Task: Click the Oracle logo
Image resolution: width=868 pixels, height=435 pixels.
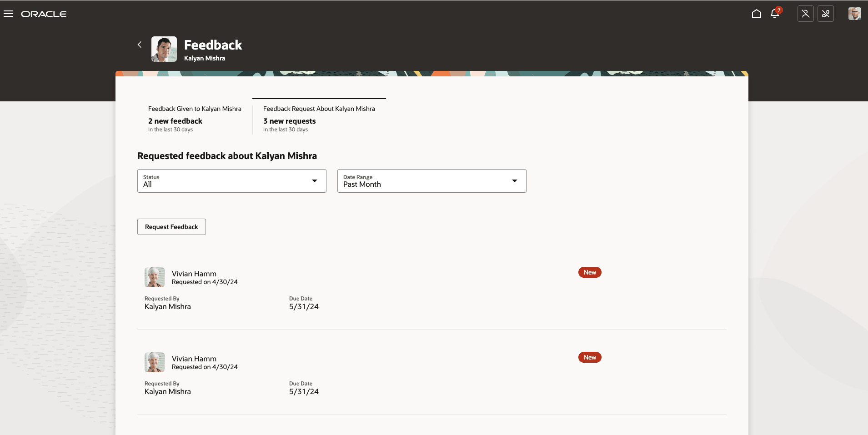Action: (44, 14)
